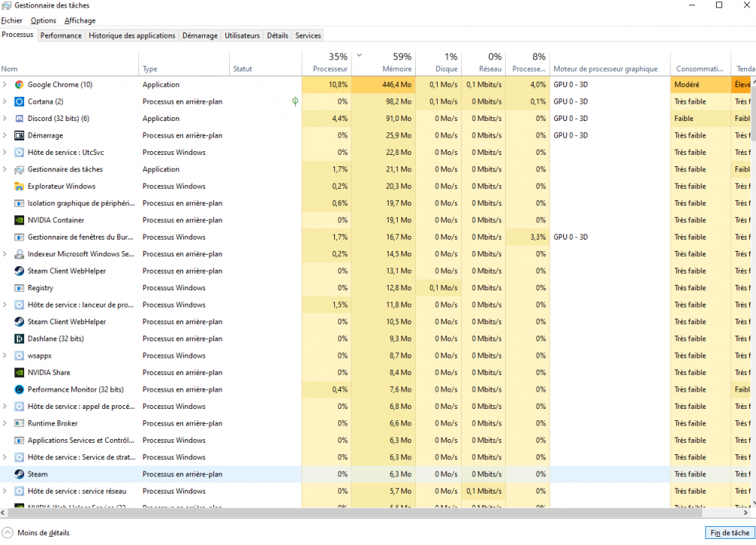756x545 pixels.
Task: Click the Démarrage process icon
Action: coord(20,135)
